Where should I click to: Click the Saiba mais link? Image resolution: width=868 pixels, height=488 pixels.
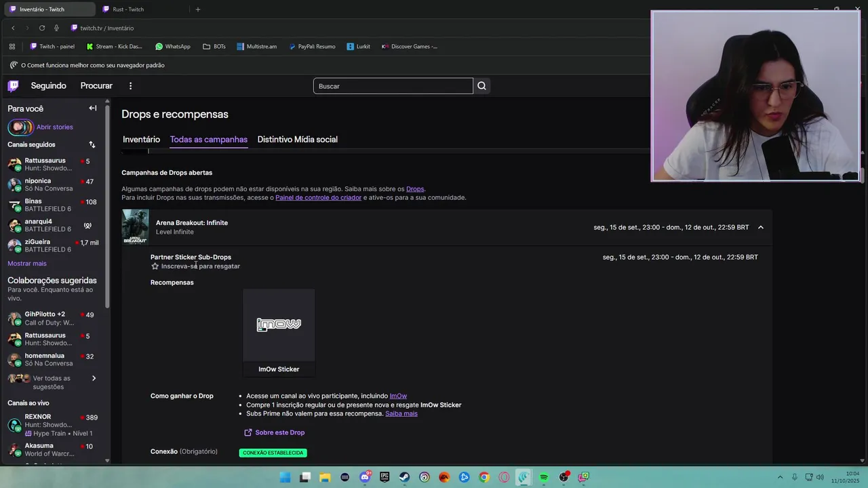tap(401, 413)
